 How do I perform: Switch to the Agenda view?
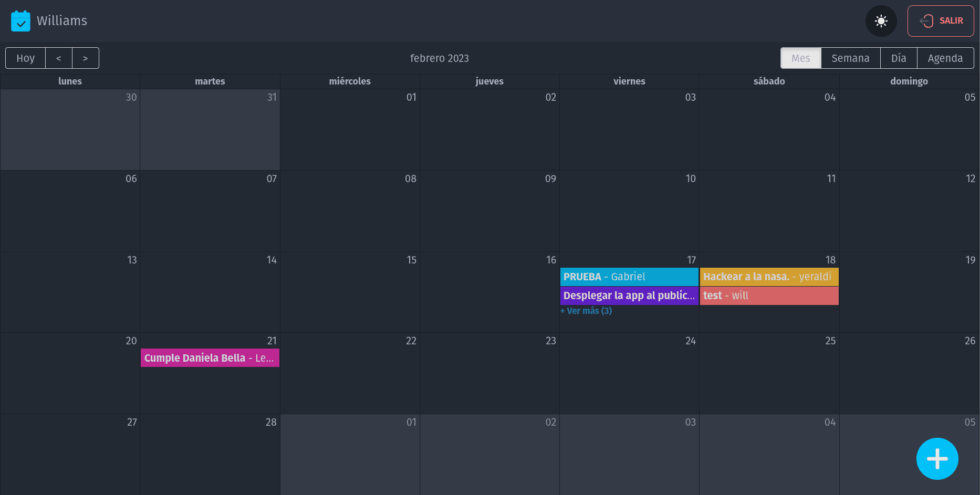pos(945,58)
